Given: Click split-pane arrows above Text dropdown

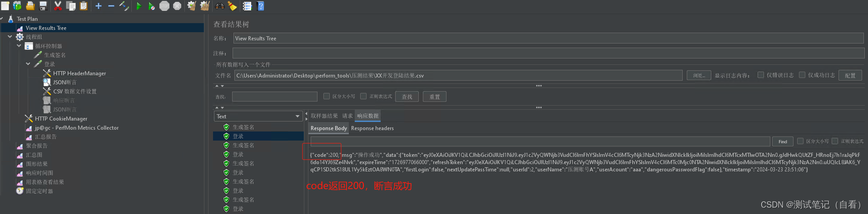Looking at the screenshot, I should 219,107.
